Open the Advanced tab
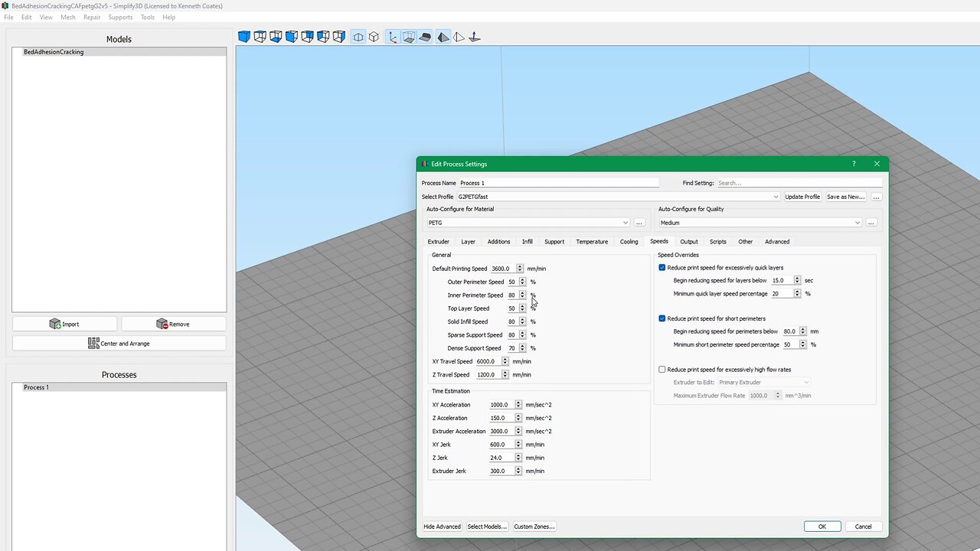The width and height of the screenshot is (980, 551). point(777,242)
